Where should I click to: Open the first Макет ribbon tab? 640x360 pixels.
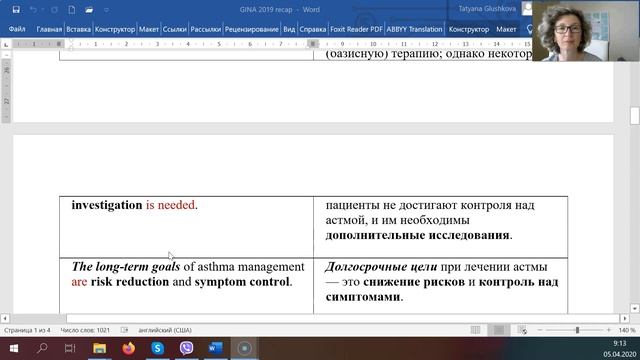[x=149, y=29]
